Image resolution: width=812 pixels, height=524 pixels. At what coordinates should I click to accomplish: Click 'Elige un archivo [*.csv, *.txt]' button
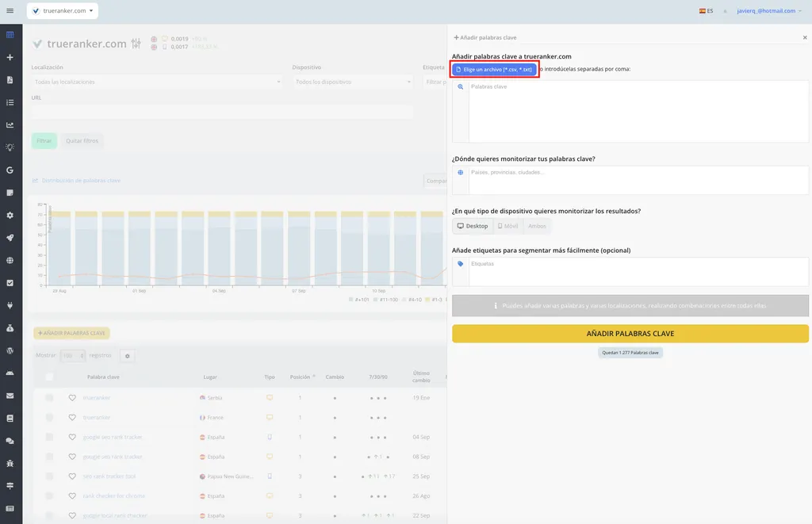495,70
